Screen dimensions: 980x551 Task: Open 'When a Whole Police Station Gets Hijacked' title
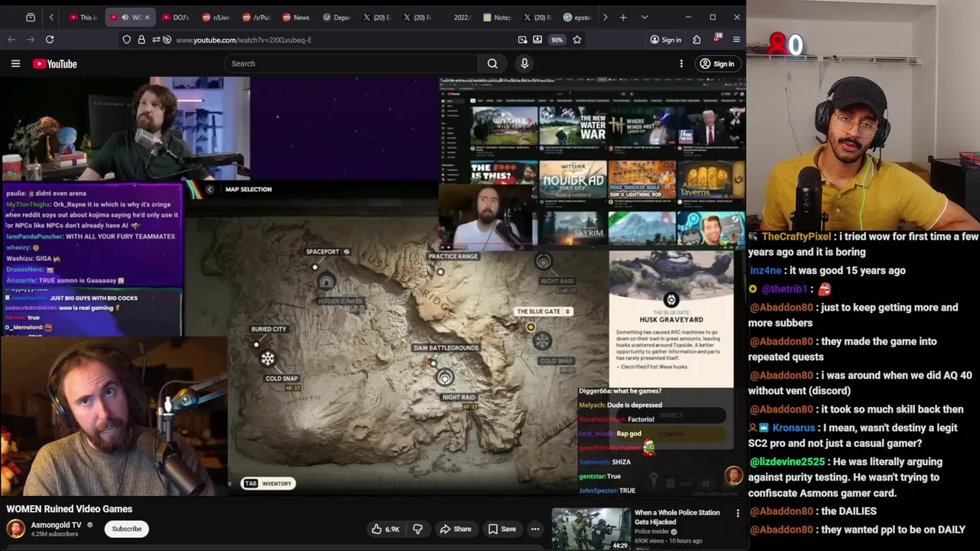[677, 517]
